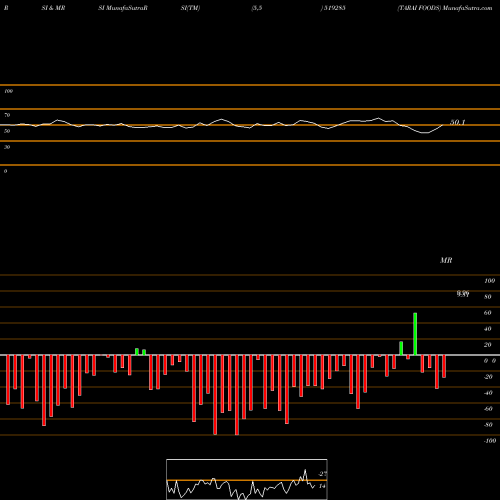Click the current RSI value 50.1
Screen dimensions: 500x500
click(458, 122)
